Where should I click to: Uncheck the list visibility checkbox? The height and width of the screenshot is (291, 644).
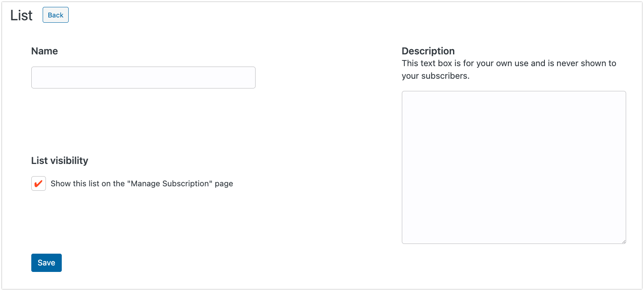(x=39, y=183)
